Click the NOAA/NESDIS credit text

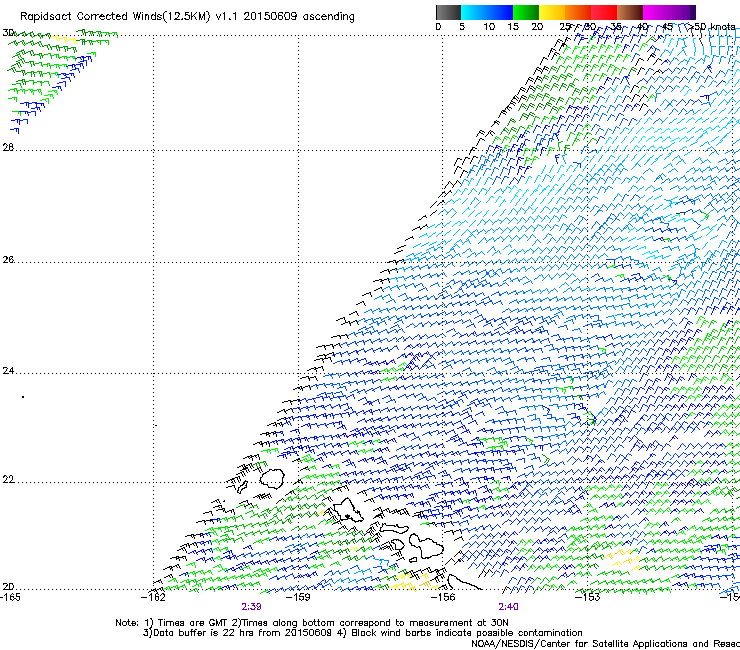click(x=605, y=644)
